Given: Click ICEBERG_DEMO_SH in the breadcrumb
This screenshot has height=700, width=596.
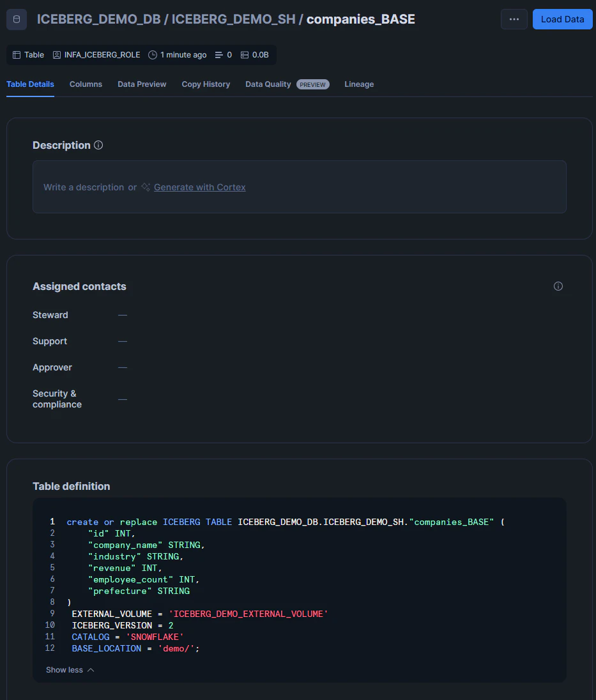Looking at the screenshot, I should coord(234,19).
